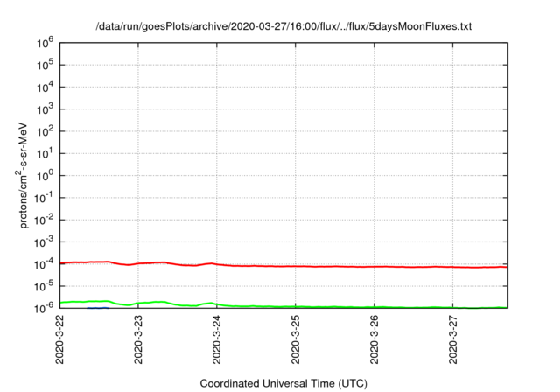Viewport: 560px width, 392px height.
Task: Click the 10^5 y-axis tick label
Action: (x=45, y=65)
